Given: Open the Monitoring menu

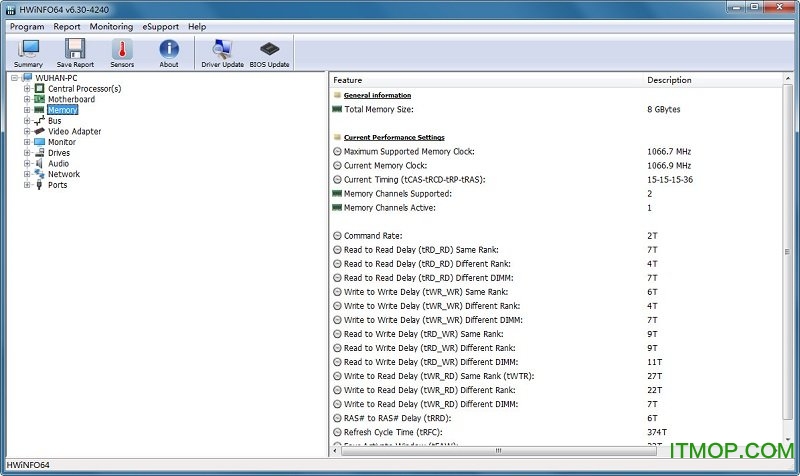Looking at the screenshot, I should pyautogui.click(x=111, y=27).
